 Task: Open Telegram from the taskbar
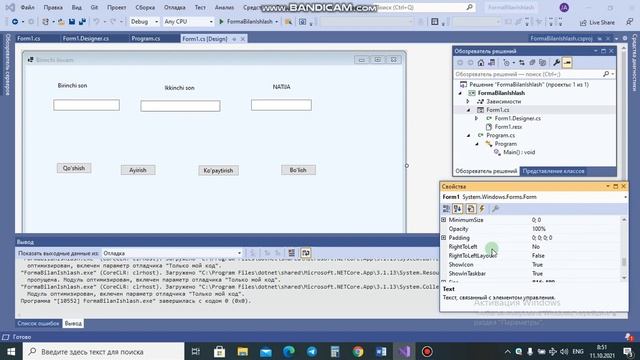pos(312,351)
